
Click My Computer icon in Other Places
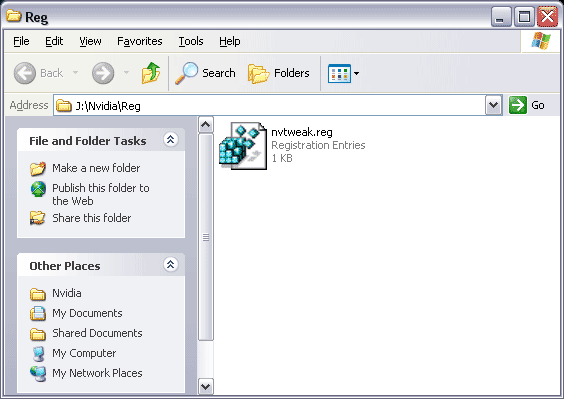point(38,354)
